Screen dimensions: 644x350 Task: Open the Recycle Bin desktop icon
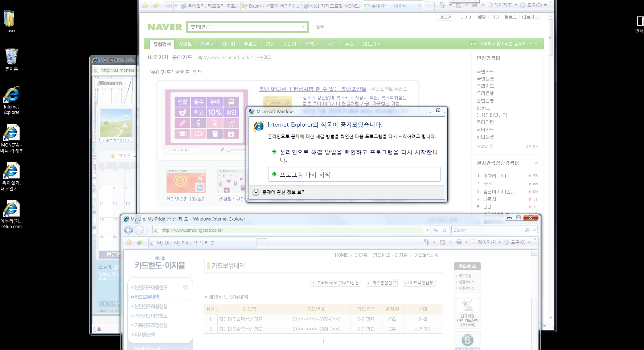[11, 59]
